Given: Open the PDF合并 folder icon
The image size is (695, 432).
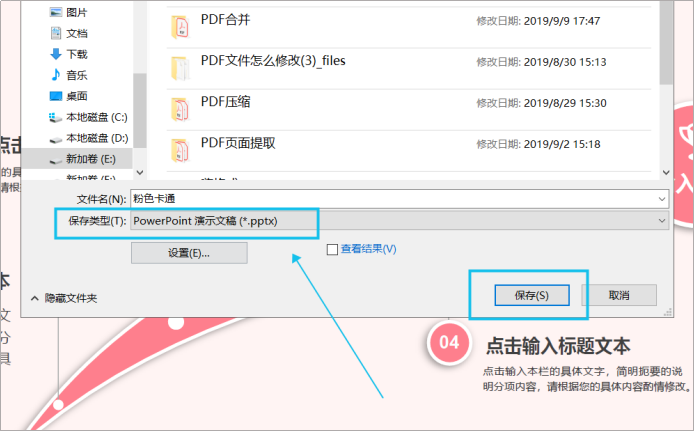Looking at the screenshot, I should coord(180,27).
